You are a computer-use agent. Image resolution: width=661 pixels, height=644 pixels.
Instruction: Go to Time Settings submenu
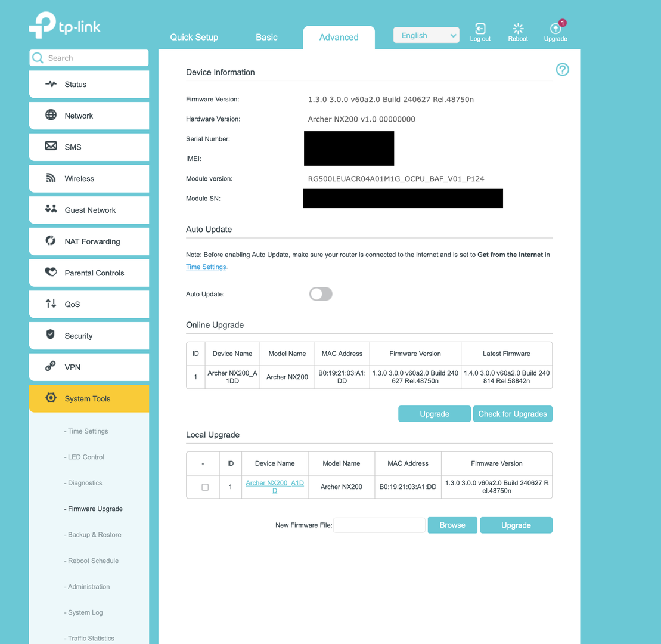tap(86, 431)
